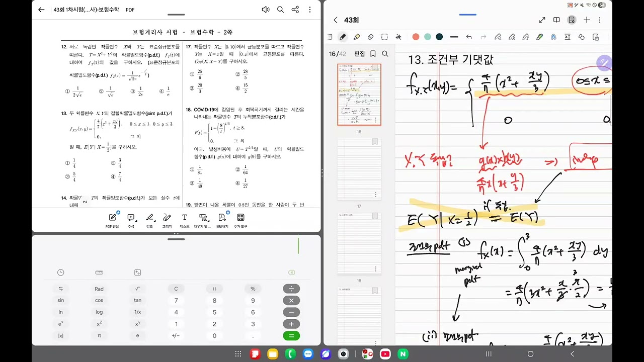This screenshot has height=362, width=644.
Task: Pick the coral red pen color
Action: click(x=416, y=37)
